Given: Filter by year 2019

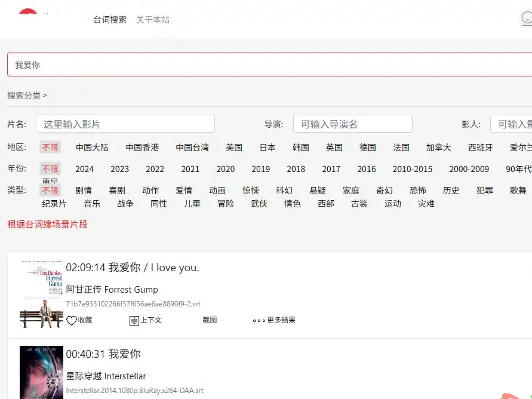Looking at the screenshot, I should point(261,169).
